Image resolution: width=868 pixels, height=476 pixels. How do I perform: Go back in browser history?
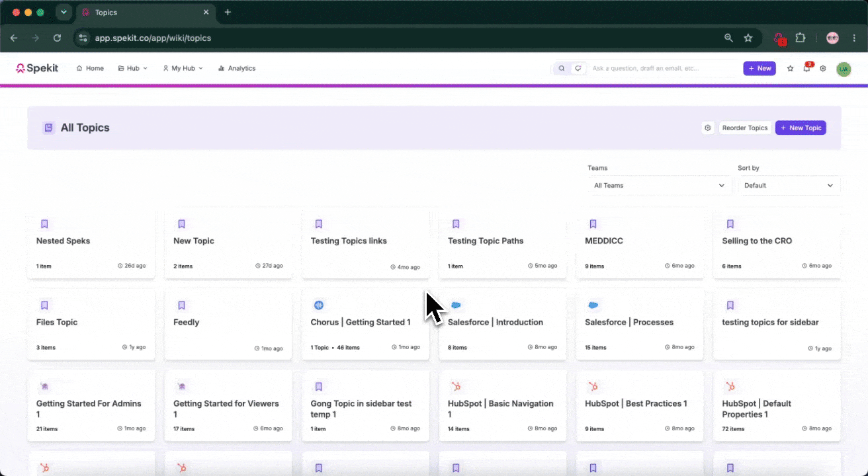pyautogui.click(x=14, y=38)
